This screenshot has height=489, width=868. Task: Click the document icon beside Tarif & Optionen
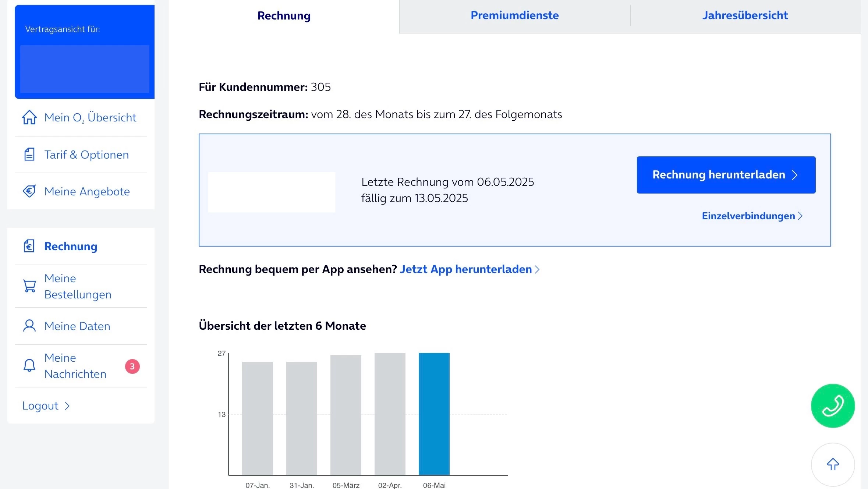29,155
